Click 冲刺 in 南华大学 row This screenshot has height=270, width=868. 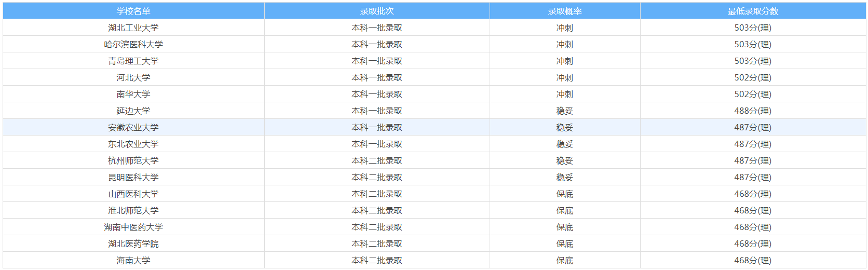(x=565, y=94)
